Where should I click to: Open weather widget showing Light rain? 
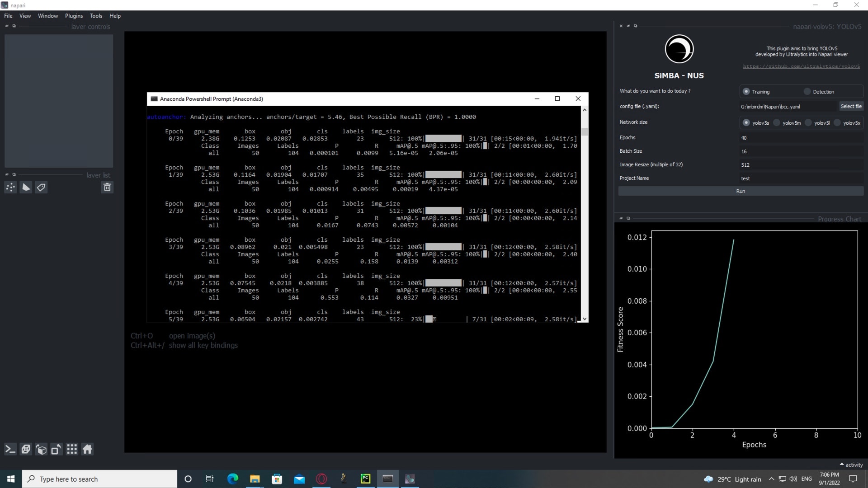732,479
